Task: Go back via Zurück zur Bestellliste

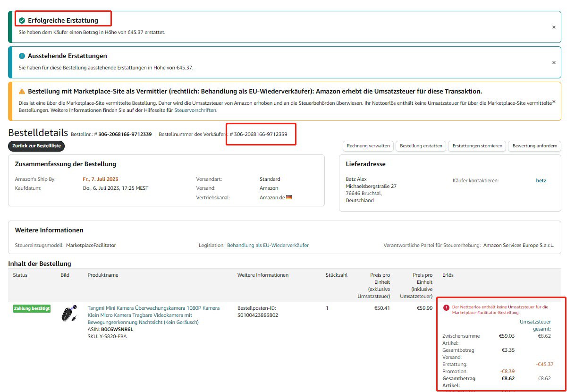Action: tap(36, 146)
